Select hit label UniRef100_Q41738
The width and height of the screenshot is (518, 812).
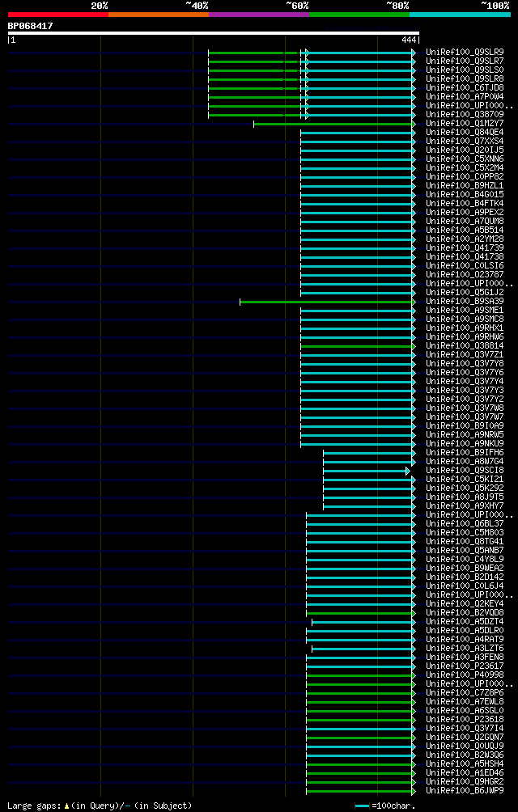tap(465, 257)
